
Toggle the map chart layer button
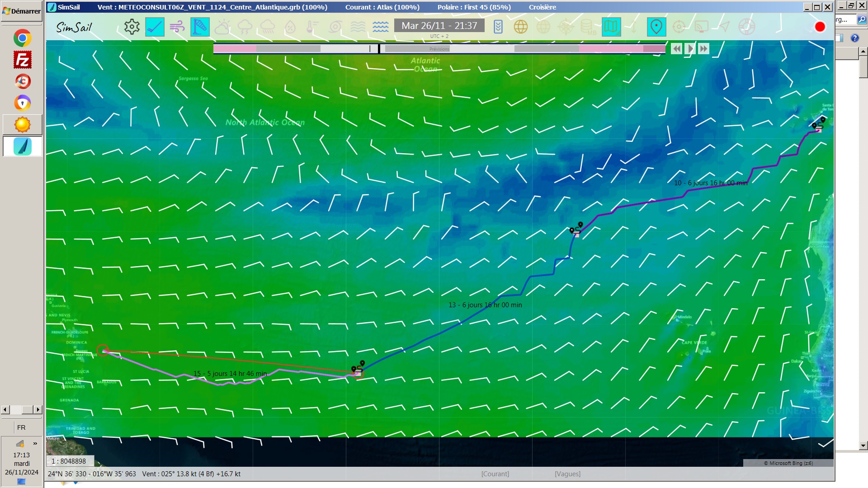(x=611, y=27)
